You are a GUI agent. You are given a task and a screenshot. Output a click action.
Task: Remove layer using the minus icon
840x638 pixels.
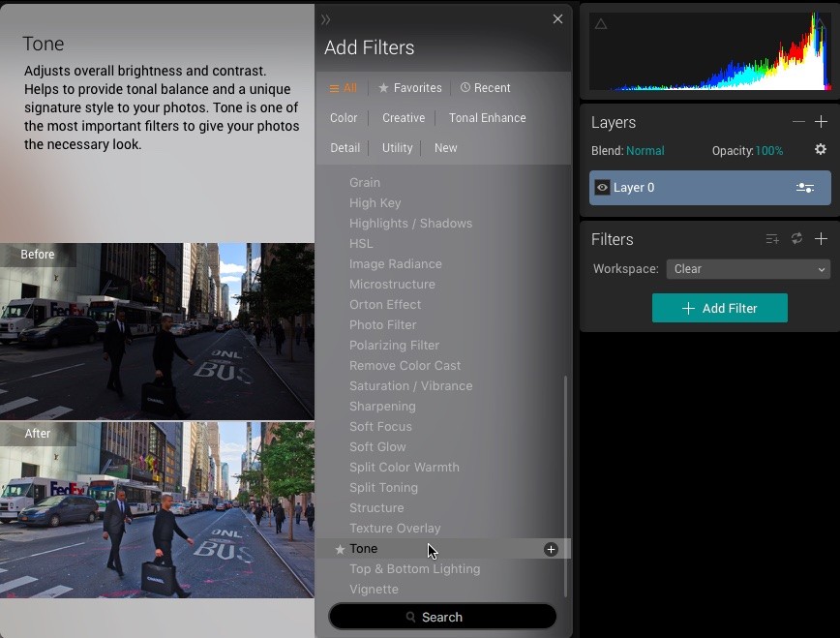pos(798,122)
